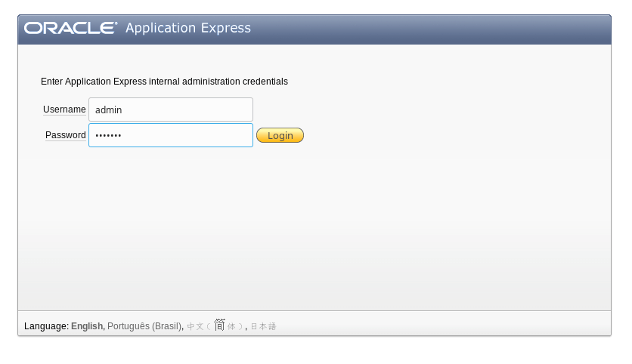Click the Password field label
Screen dimensions: 632x364
point(65,135)
